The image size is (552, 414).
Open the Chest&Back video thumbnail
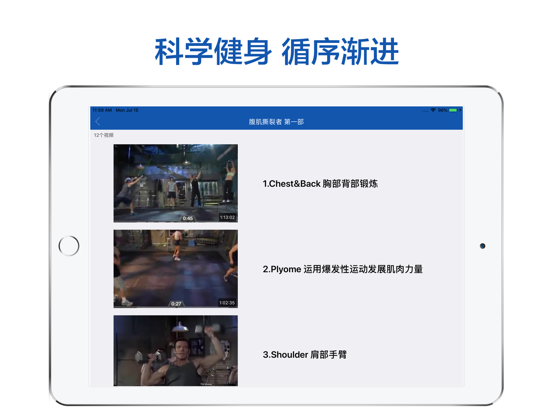[x=176, y=183]
